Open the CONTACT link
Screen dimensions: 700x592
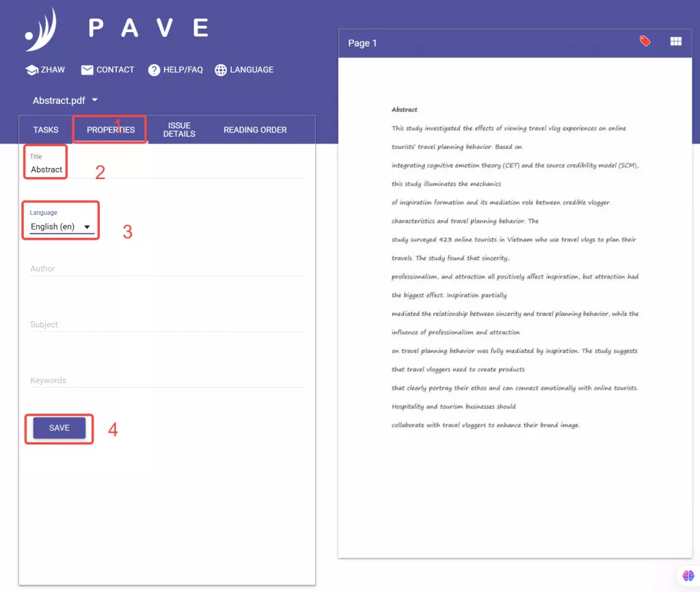(107, 70)
